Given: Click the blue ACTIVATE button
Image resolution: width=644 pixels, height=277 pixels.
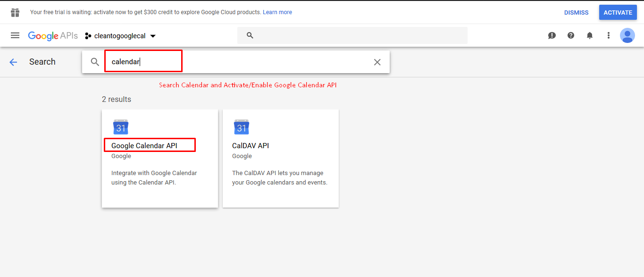Looking at the screenshot, I should point(618,12).
